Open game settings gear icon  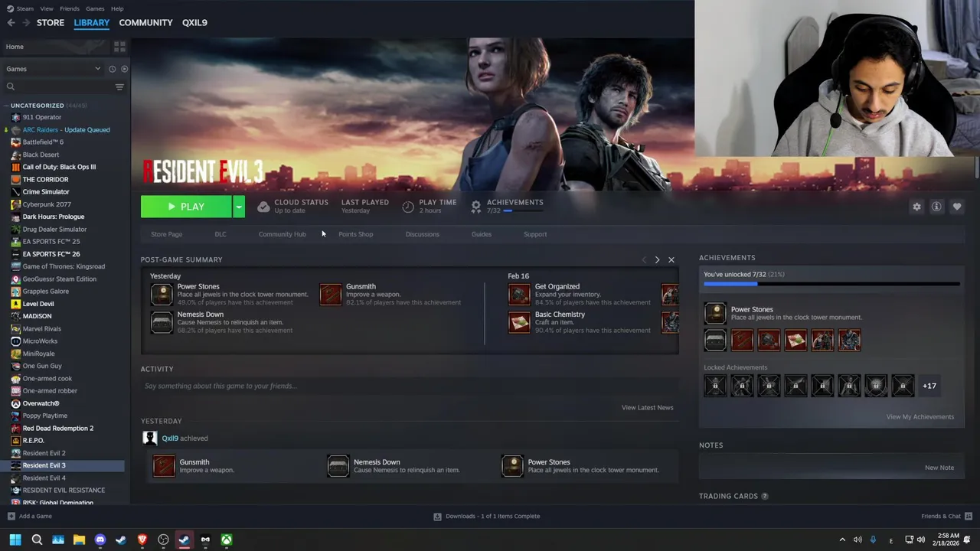pyautogui.click(x=916, y=207)
